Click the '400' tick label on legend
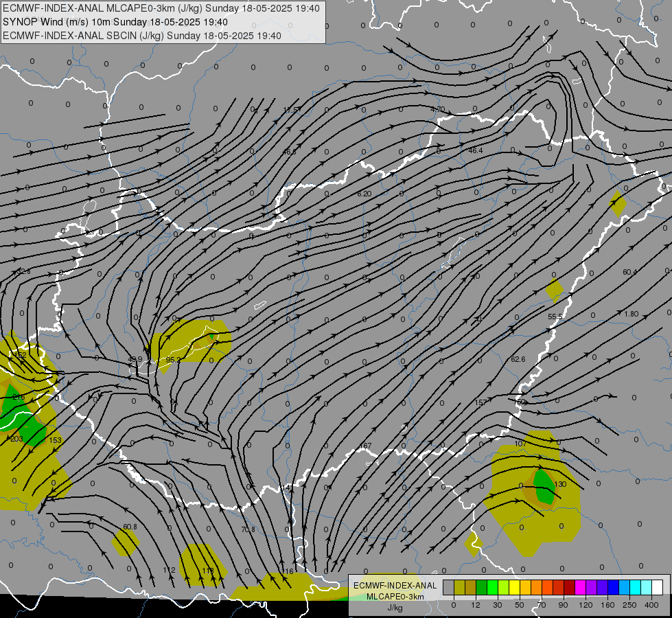Image resolution: width=672 pixels, height=618 pixels. click(x=651, y=605)
